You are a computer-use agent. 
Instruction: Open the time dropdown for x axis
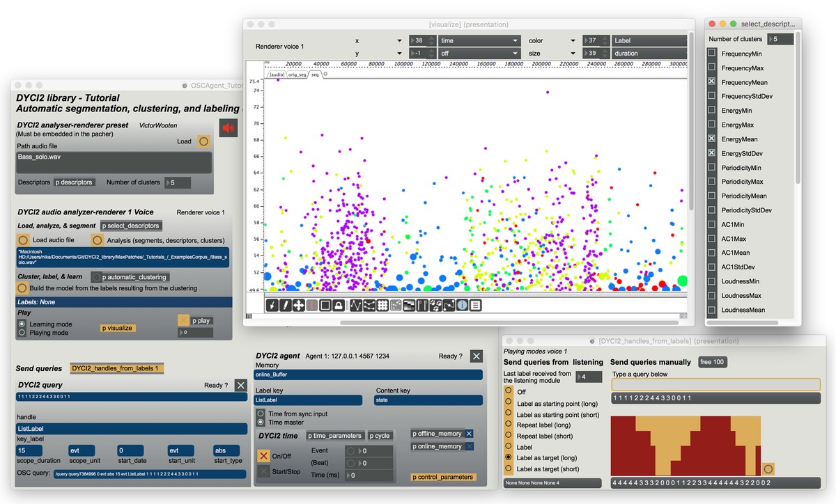pyautogui.click(x=479, y=41)
